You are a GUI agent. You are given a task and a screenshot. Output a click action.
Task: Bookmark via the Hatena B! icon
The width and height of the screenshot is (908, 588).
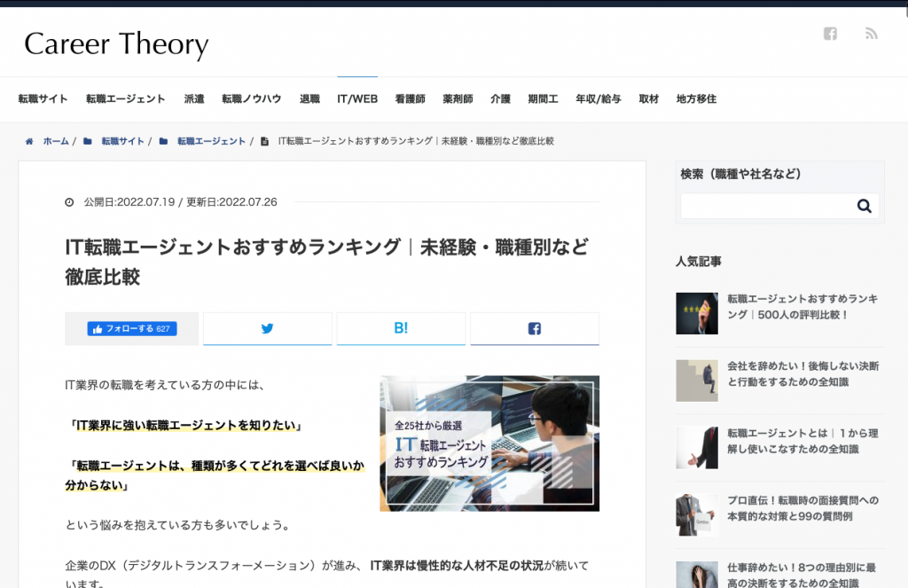pos(401,328)
